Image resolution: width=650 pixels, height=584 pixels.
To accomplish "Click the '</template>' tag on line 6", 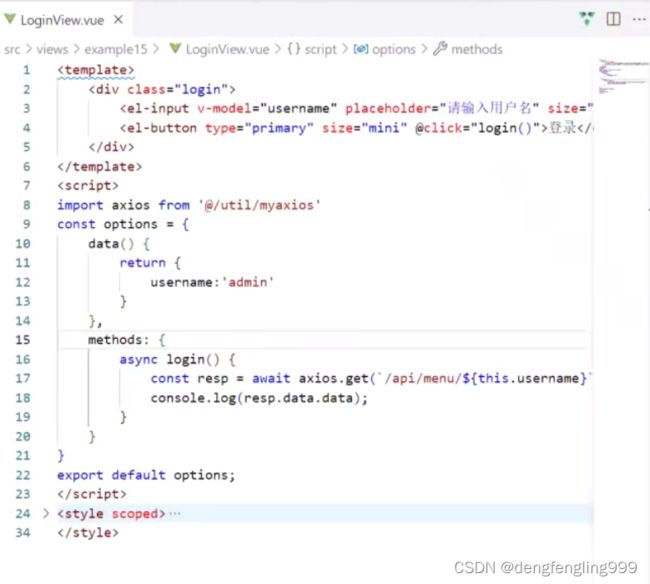I will 99,167.
